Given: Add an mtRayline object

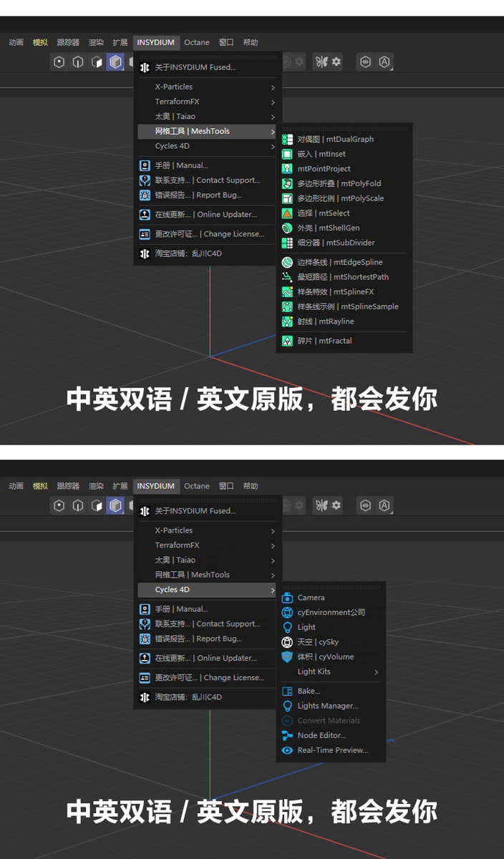Looking at the screenshot, I should coord(344,321).
